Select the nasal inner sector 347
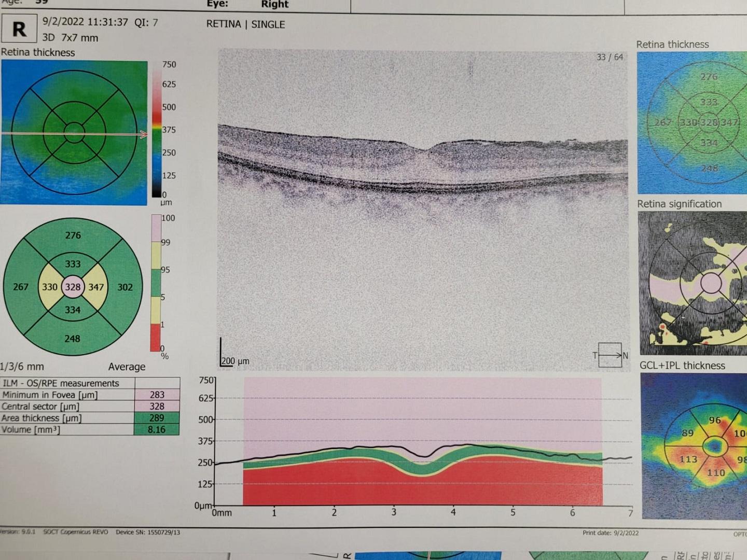 click(96, 287)
